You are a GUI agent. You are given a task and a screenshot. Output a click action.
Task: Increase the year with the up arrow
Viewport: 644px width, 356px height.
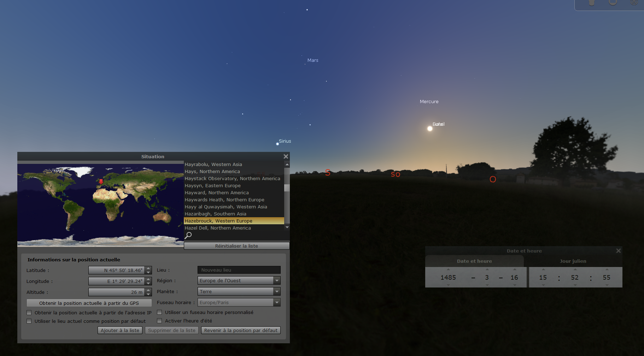click(448, 270)
